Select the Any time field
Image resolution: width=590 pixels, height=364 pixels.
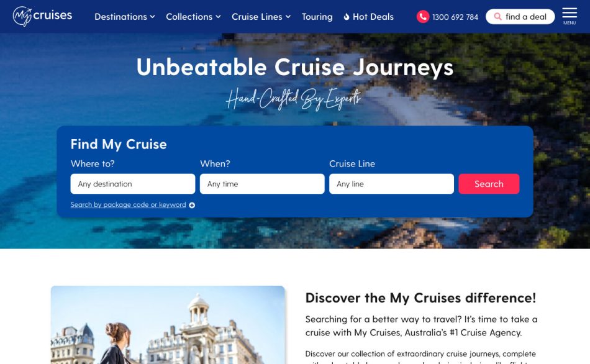click(262, 184)
